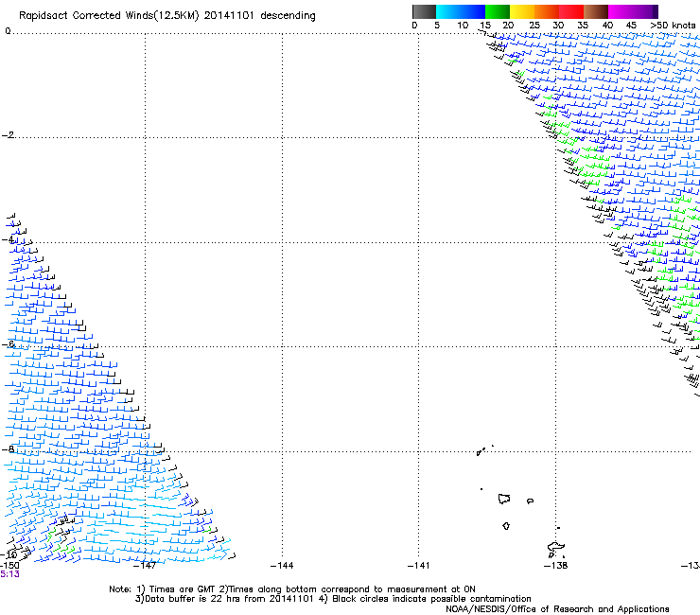Click the blue 10-15 knots color band
This screenshot has width=700, height=615.
(473, 11)
